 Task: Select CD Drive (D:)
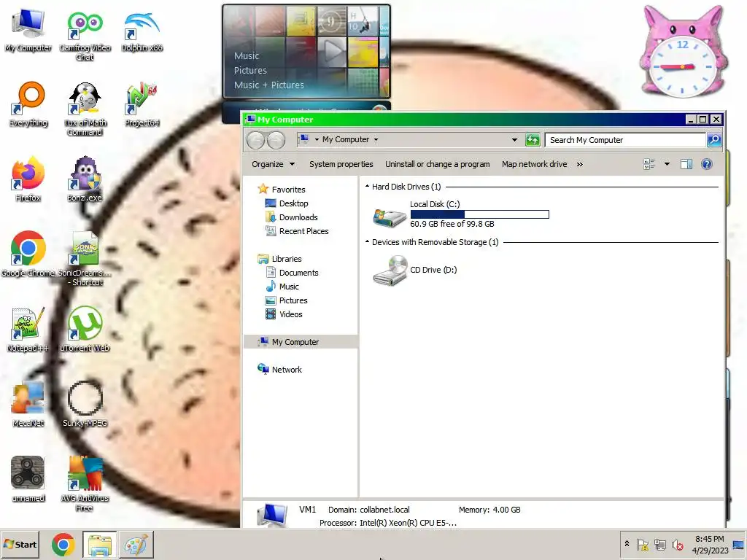[414, 270]
